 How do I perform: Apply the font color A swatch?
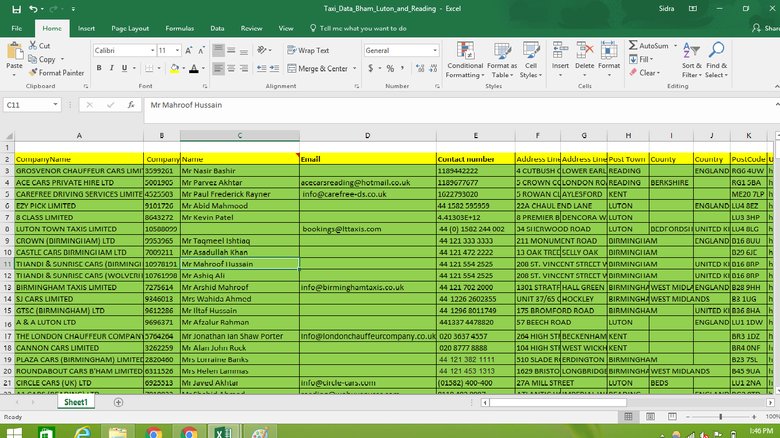[194, 68]
